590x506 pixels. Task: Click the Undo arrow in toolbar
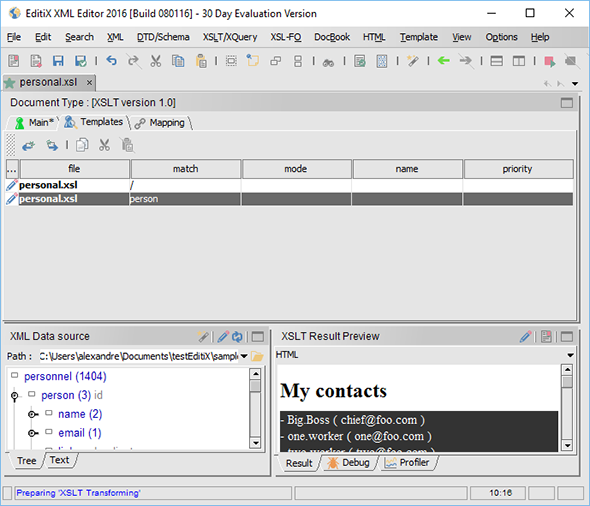pyautogui.click(x=111, y=60)
